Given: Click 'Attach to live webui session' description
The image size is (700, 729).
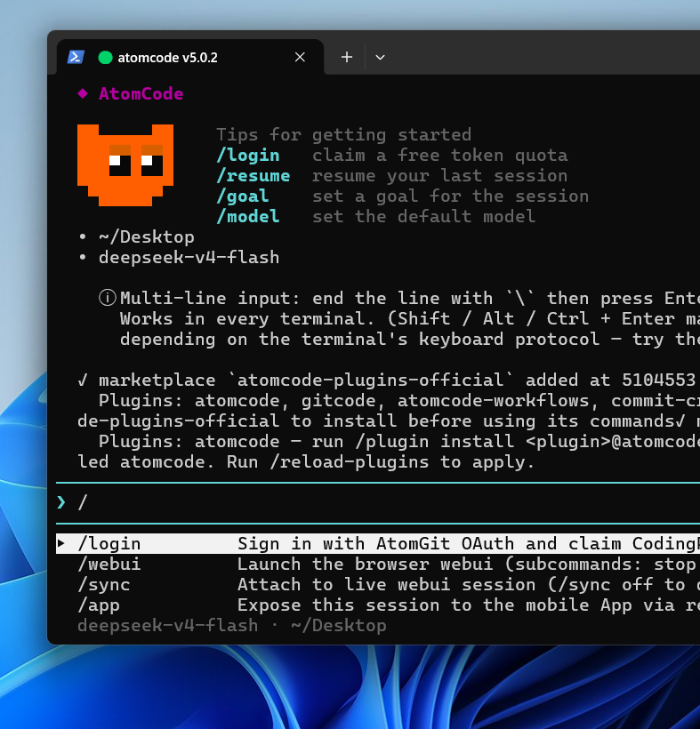Looking at the screenshot, I should coord(387,584).
